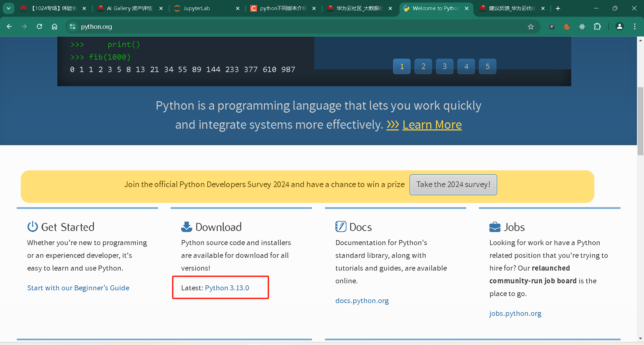644x345 pixels.
Task: Click the Docs section heading
Action: tap(361, 227)
